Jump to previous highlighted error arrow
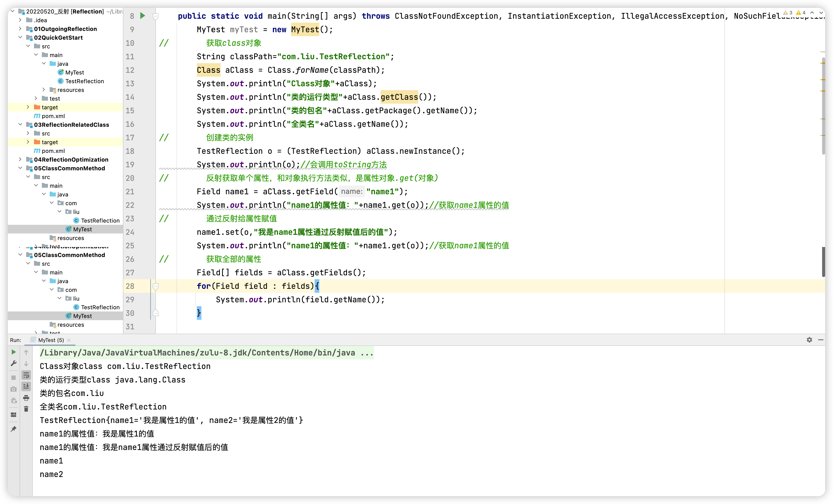Screen dimensions: 833x504 [812, 13]
